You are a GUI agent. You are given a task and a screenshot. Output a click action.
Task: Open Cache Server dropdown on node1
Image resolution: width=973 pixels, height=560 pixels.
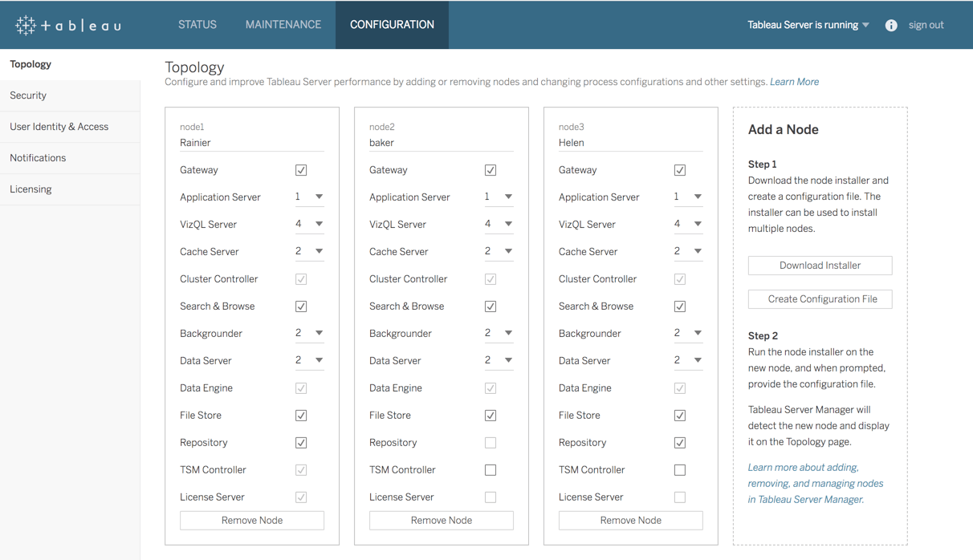coord(309,252)
